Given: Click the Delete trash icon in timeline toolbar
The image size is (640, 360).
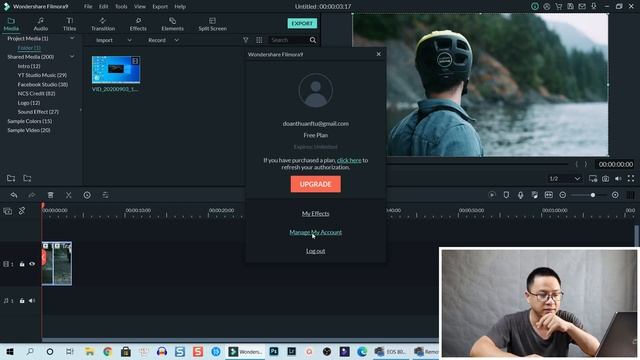Looking at the screenshot, I should pos(51,195).
